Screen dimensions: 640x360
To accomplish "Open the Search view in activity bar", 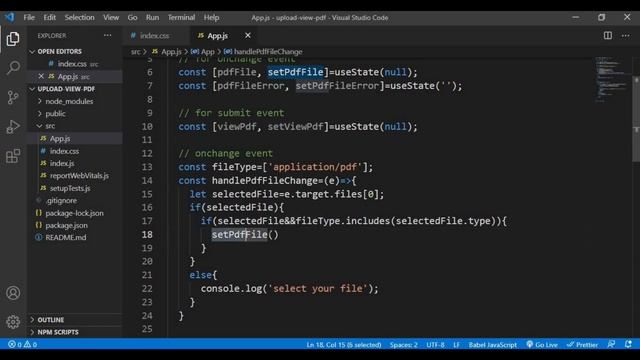I will (x=13, y=68).
